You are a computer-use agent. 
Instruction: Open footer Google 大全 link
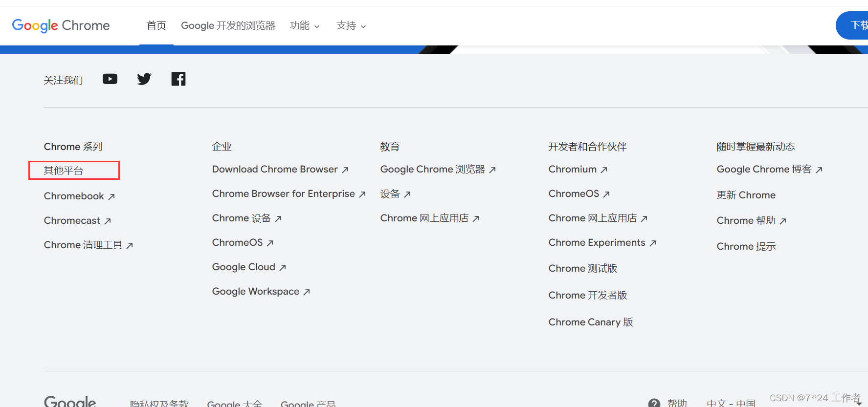(x=235, y=404)
